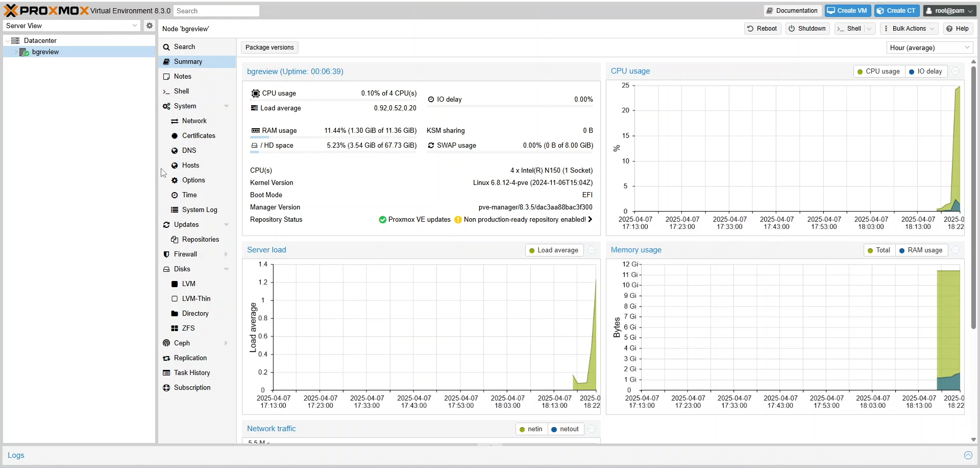Expand the Logs panel arrow icon
This screenshot has width=980, height=468.
(968, 455)
